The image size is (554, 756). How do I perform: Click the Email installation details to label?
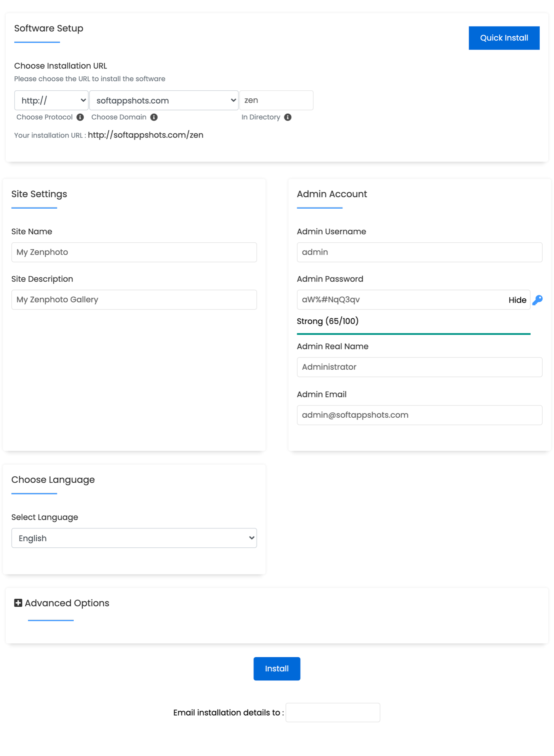[229, 713]
